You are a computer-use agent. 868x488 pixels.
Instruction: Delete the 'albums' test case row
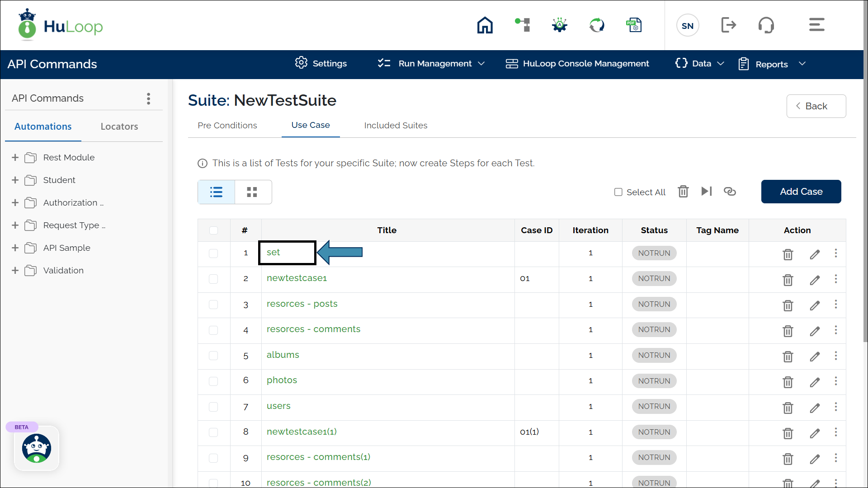(788, 357)
